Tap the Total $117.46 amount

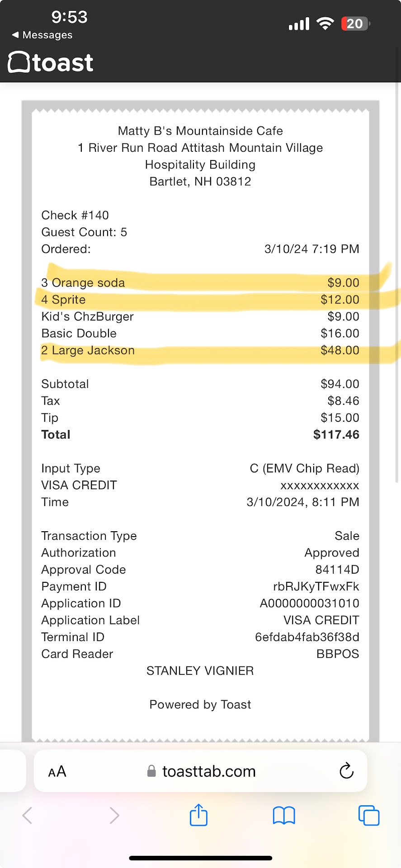tap(336, 434)
